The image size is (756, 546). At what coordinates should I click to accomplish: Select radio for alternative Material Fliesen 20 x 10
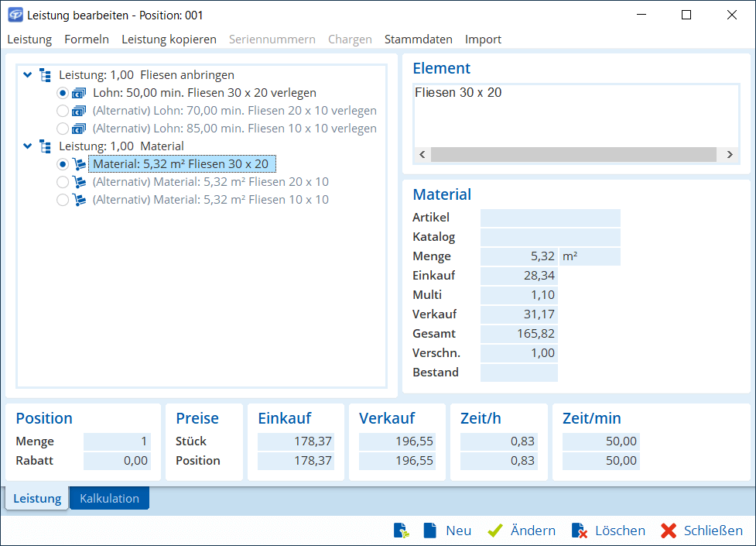pyautogui.click(x=63, y=182)
